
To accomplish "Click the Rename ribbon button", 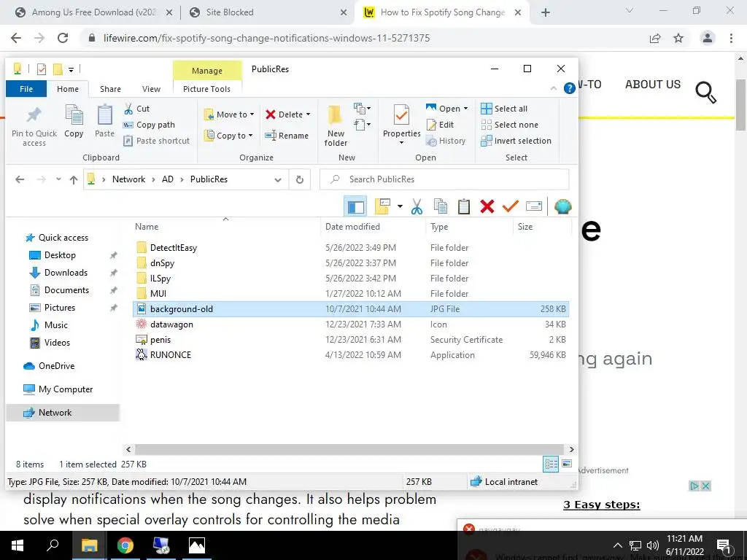I will (x=287, y=136).
